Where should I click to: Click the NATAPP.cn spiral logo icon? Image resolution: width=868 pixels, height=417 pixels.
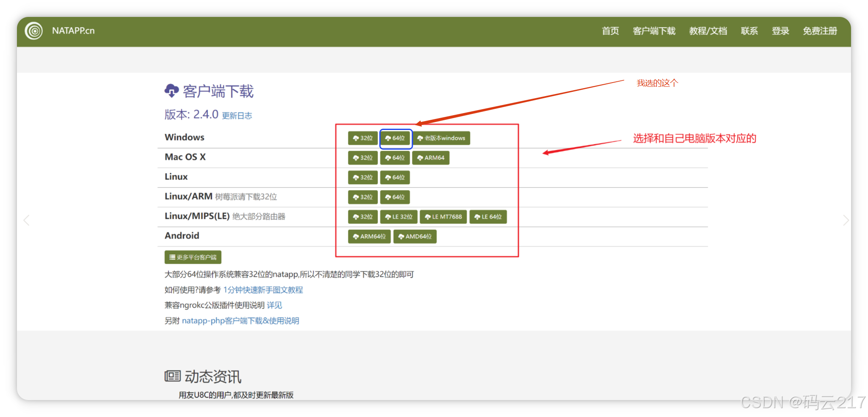(x=34, y=31)
